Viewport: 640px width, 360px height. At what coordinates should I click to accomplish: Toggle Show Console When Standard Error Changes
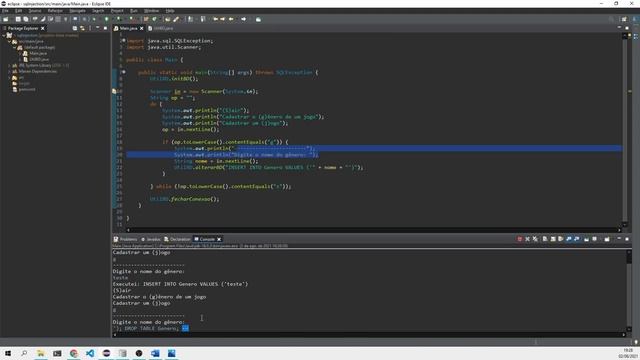(577, 239)
